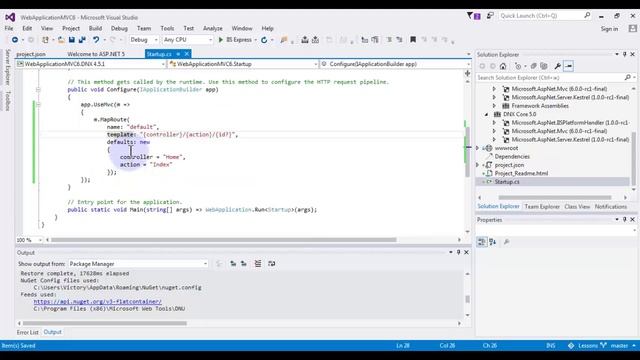This screenshot has width=640, height=360.
Task: Click the Save All toolbar icon
Action: [82, 40]
